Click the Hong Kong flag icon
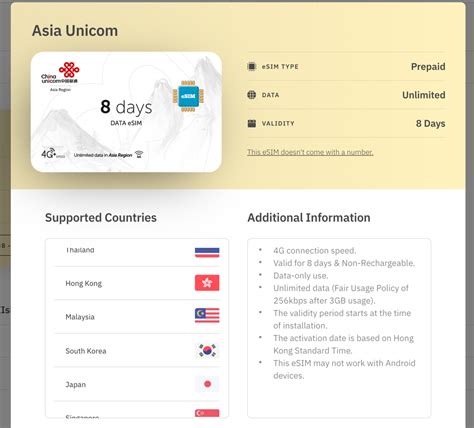Image resolution: width=474 pixels, height=428 pixels. click(x=207, y=283)
